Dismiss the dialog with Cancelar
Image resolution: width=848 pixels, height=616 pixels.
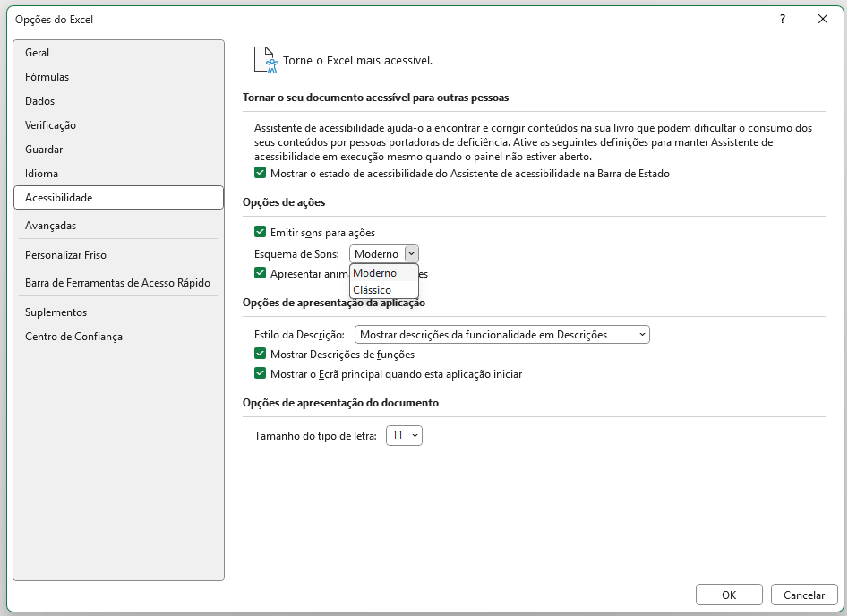coord(803,595)
